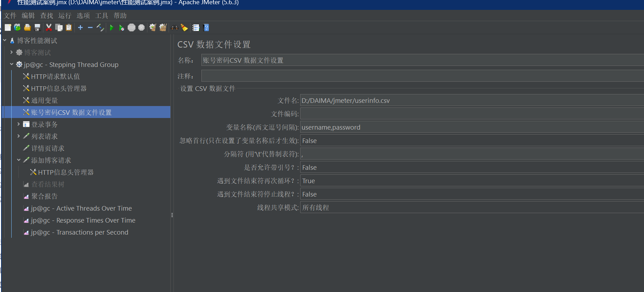Image resolution: width=644 pixels, height=292 pixels.
Task: Click the 文件名 field with userinfo.csv path
Action: [472, 100]
